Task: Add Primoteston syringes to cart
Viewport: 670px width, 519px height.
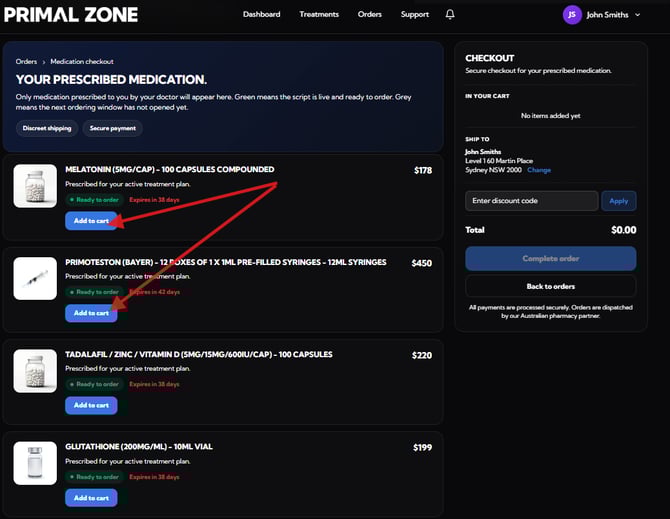Action: (x=91, y=313)
